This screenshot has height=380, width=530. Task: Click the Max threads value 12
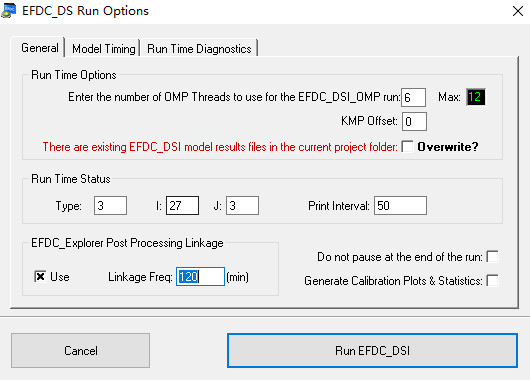point(476,97)
